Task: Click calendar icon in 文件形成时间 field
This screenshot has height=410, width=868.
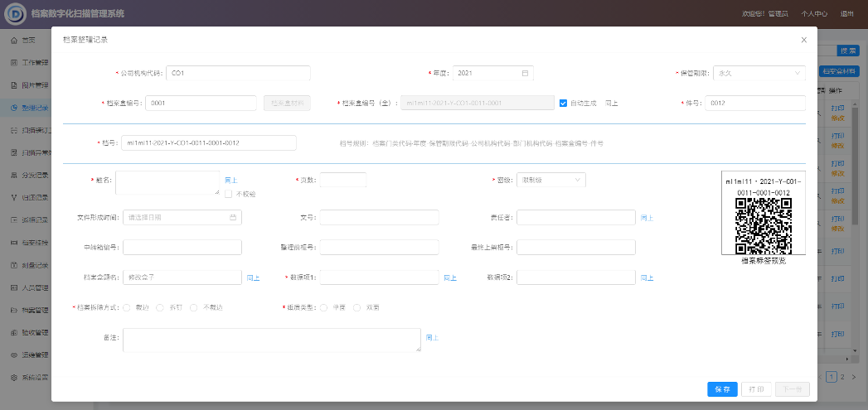Action: click(x=234, y=218)
